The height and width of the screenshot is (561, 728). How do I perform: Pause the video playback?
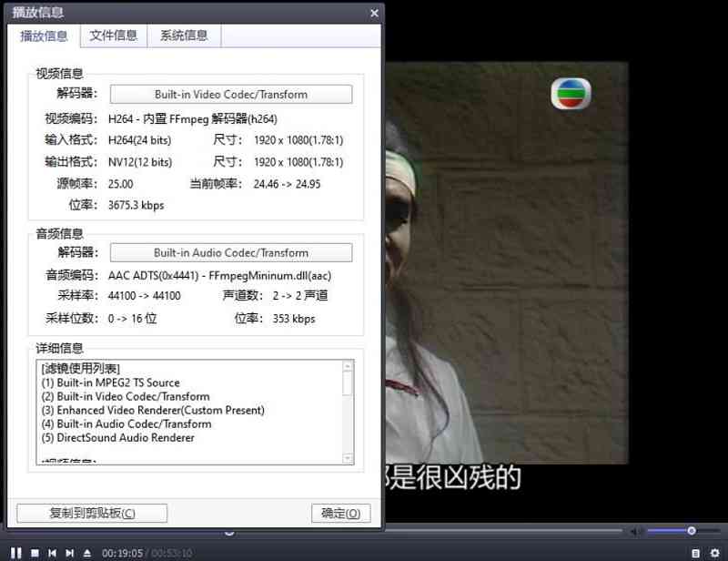[x=16, y=553]
